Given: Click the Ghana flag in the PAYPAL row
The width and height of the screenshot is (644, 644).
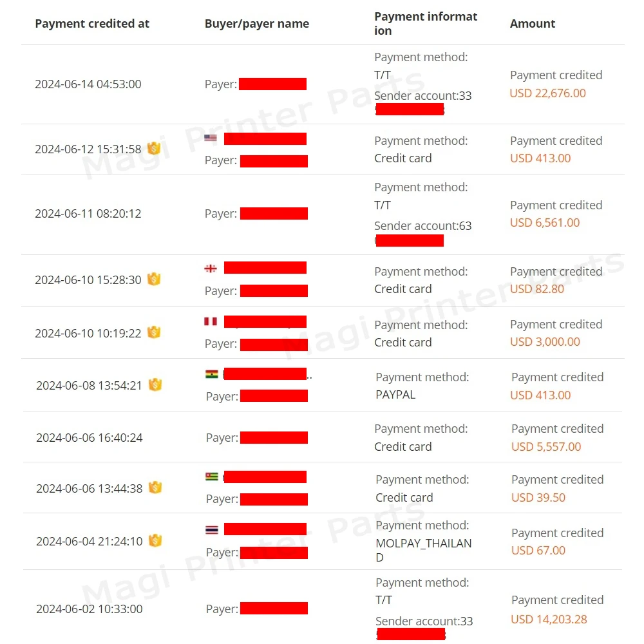Looking at the screenshot, I should [x=212, y=374].
